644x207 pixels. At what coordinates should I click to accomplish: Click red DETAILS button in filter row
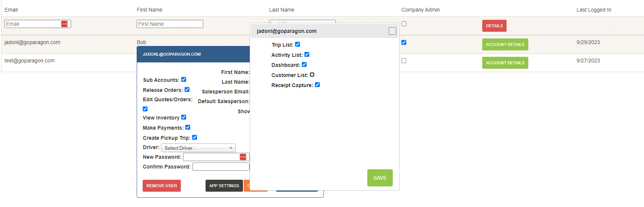pyautogui.click(x=494, y=26)
